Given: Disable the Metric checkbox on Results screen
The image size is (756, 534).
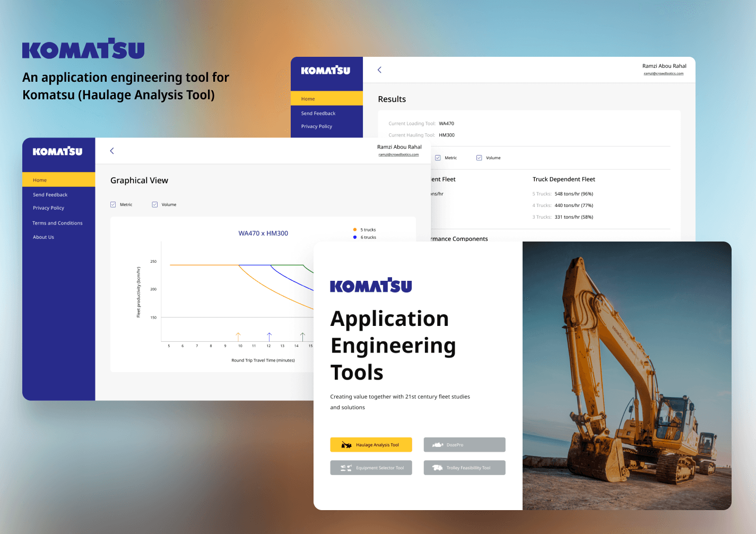Looking at the screenshot, I should click(438, 157).
